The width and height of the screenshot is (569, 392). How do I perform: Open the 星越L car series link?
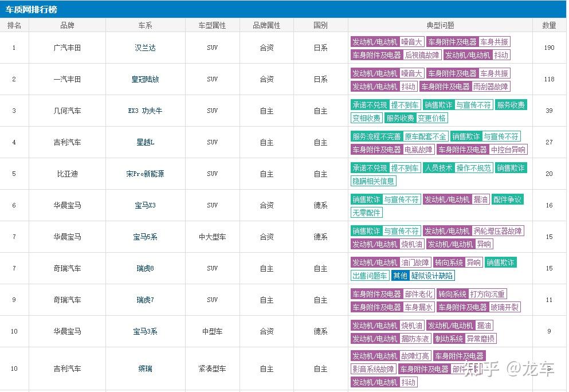click(145, 142)
